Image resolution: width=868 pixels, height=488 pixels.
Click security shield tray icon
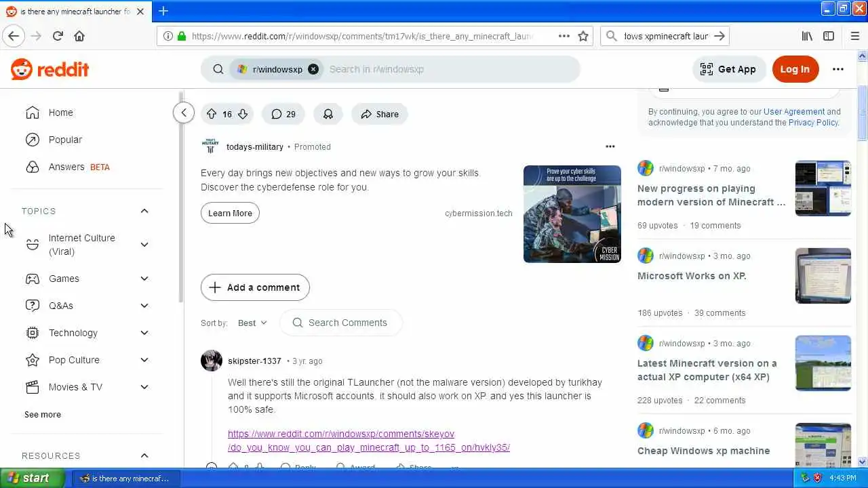(x=818, y=478)
